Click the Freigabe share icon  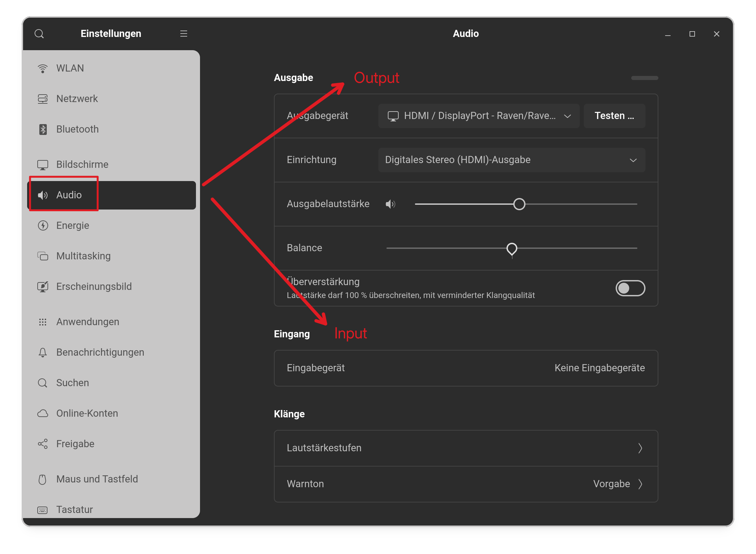coord(43,444)
